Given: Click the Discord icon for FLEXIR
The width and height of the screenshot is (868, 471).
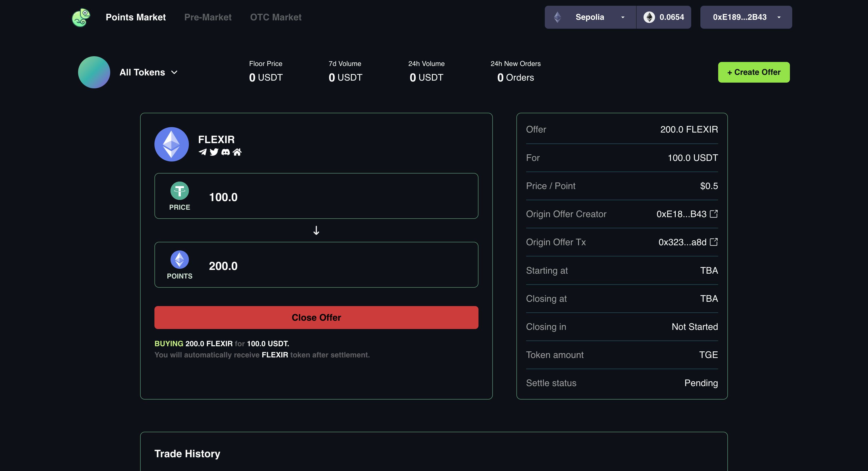Looking at the screenshot, I should (x=226, y=152).
